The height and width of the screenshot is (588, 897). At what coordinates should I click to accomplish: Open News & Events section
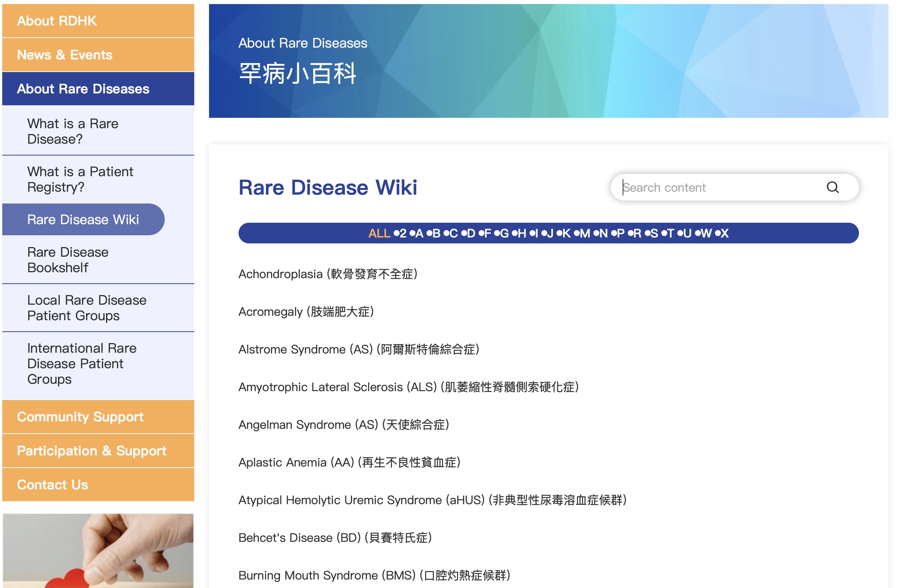coord(98,55)
